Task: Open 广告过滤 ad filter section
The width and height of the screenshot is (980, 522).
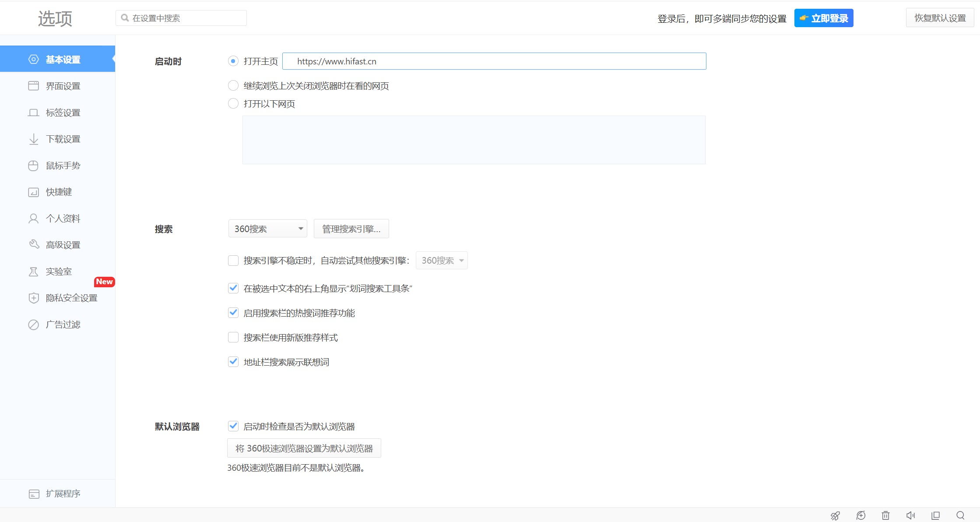Action: pos(63,324)
